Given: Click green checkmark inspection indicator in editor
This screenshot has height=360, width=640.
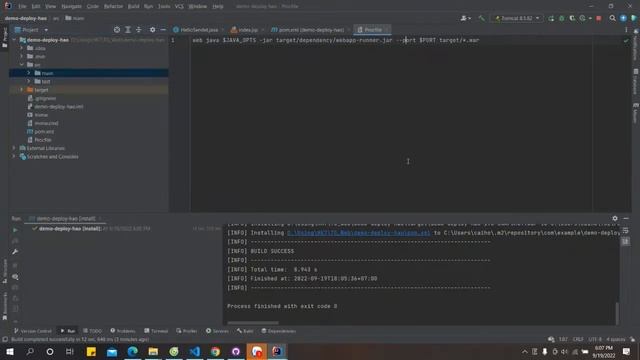Looking at the screenshot, I should [x=626, y=40].
